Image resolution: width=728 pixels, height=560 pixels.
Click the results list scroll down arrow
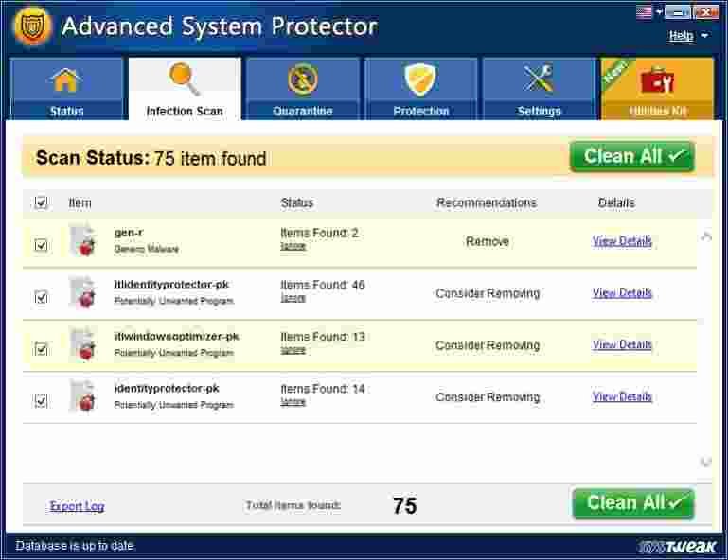coord(706,462)
